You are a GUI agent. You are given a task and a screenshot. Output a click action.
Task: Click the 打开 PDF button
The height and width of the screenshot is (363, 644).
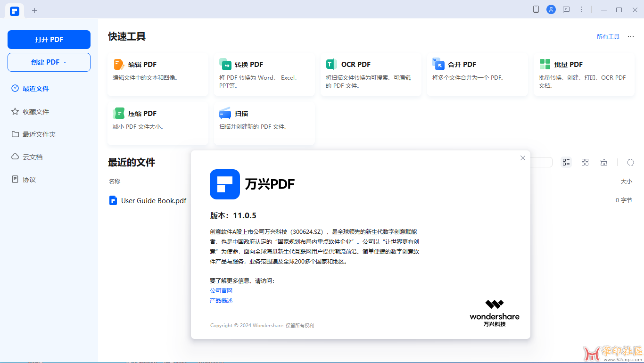pos(49,40)
